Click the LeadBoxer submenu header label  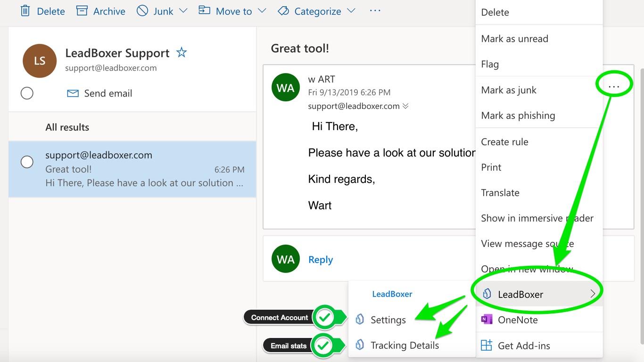coord(392,294)
